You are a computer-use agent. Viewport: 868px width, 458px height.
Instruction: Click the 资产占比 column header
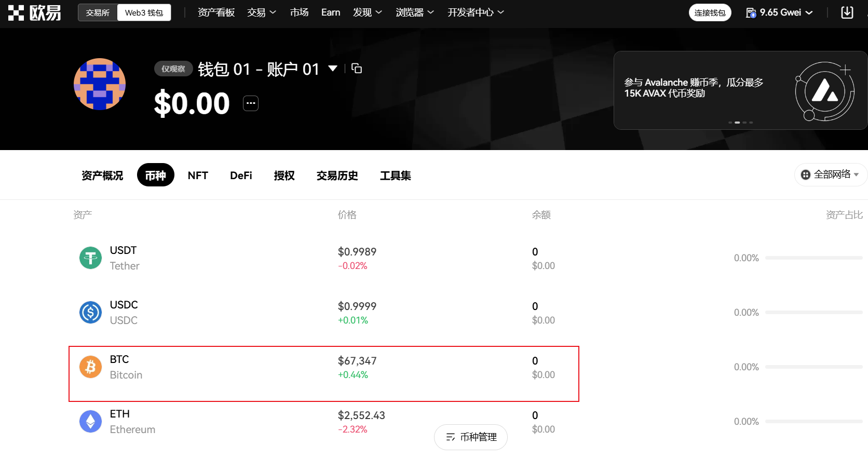pyautogui.click(x=844, y=215)
